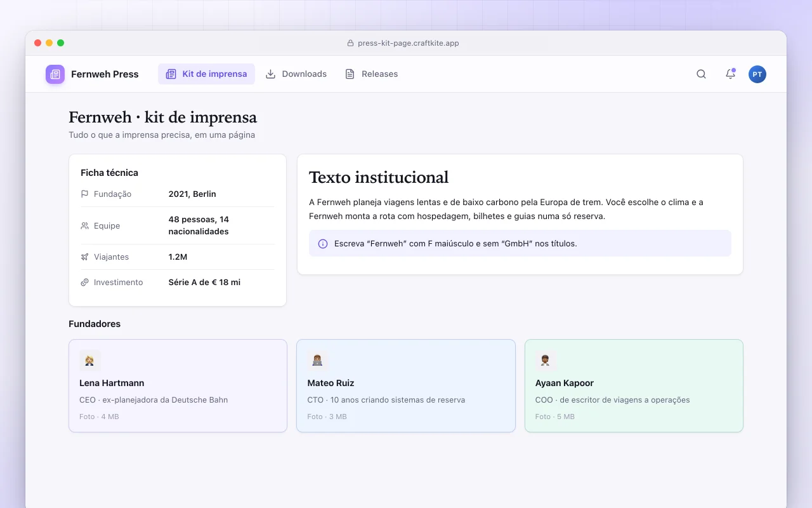Click the green maximize window button

pos(60,43)
